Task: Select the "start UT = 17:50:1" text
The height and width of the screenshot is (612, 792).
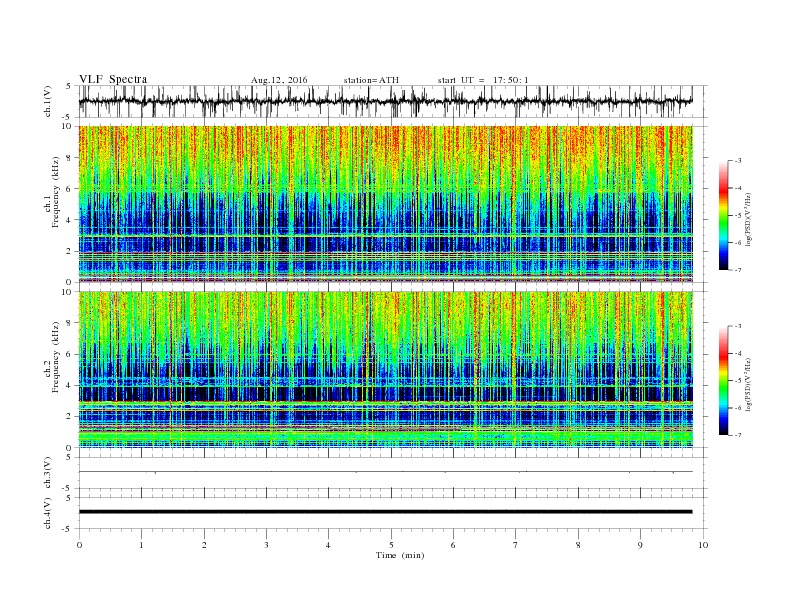Action: point(483,80)
